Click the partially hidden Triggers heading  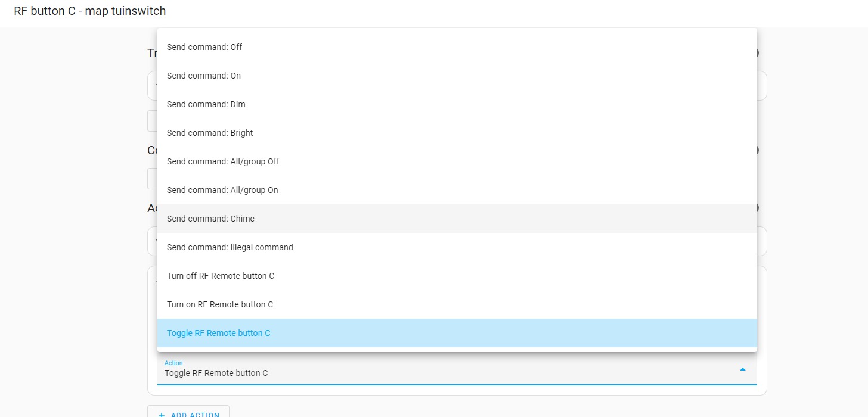pos(152,53)
